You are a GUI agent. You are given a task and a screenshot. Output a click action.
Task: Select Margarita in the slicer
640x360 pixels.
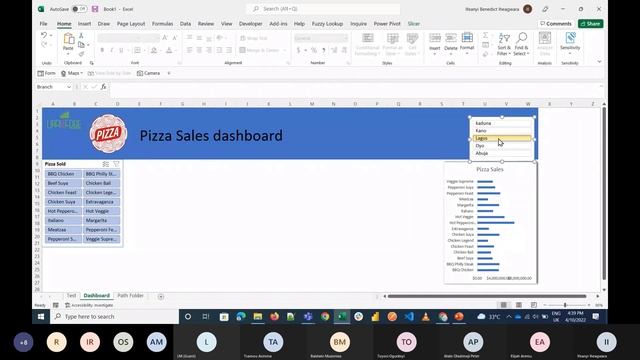(102, 220)
